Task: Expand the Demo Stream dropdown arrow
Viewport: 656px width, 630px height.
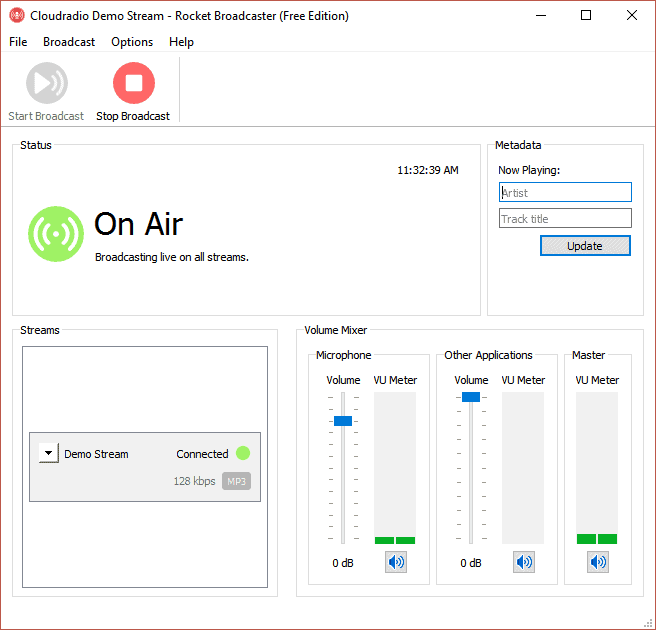Action: [x=48, y=453]
